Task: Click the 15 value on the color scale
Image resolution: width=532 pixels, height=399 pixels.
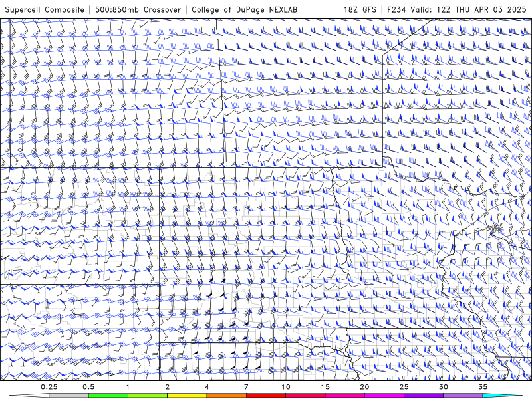Action: pyautogui.click(x=325, y=387)
